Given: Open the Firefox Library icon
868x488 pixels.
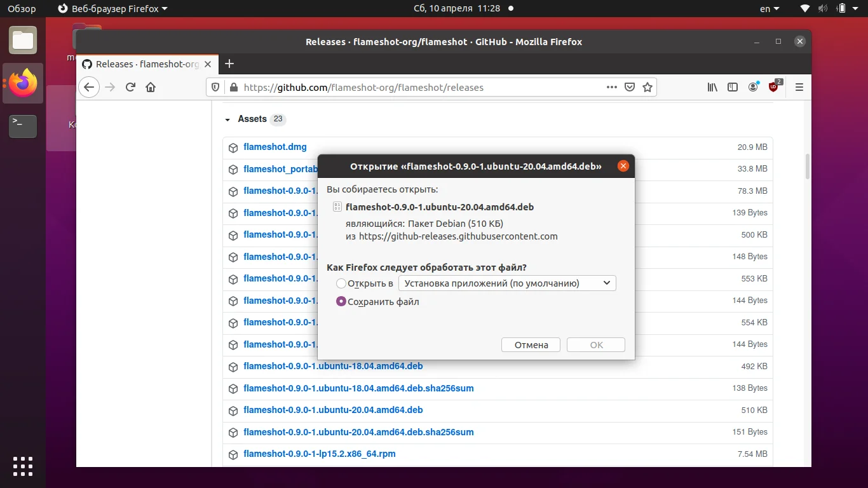Looking at the screenshot, I should coord(712,87).
